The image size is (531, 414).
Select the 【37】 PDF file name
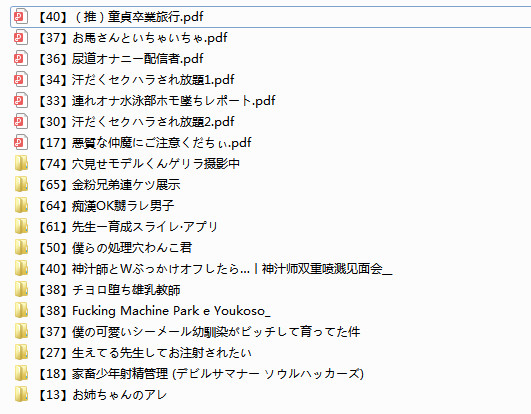click(132, 38)
